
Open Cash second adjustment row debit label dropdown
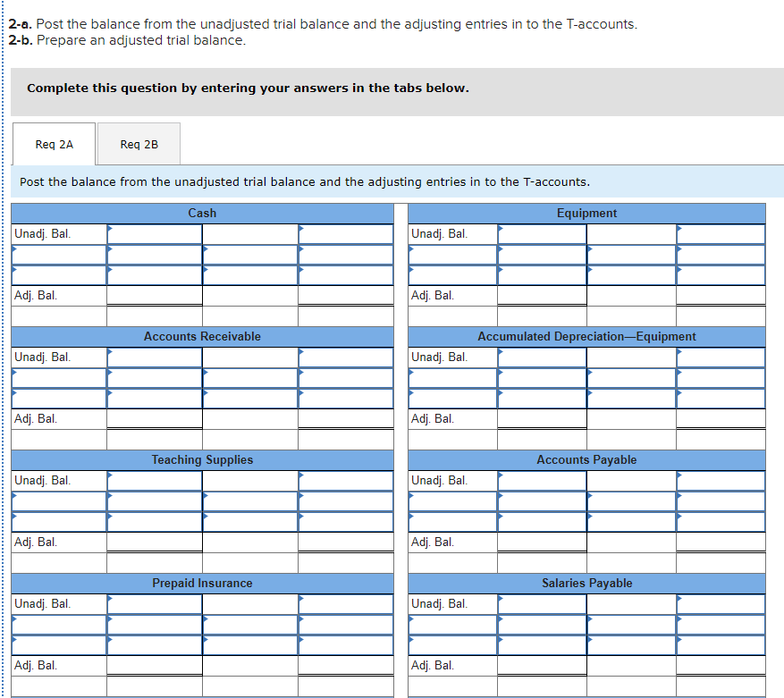pyautogui.click(x=59, y=275)
